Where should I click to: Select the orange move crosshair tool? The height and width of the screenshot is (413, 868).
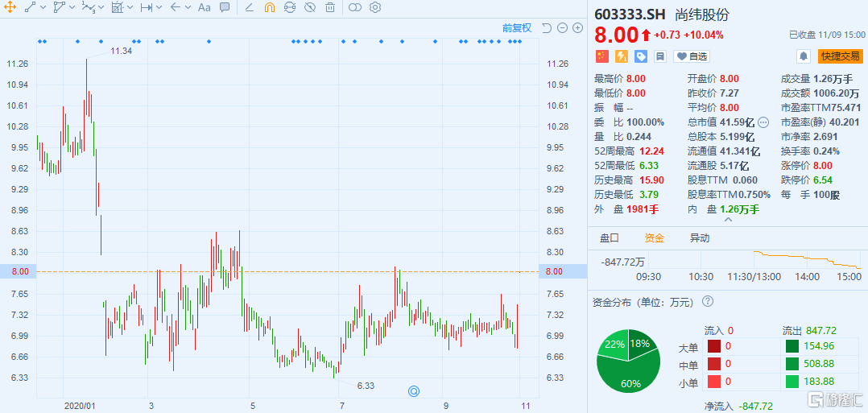[x=10, y=8]
